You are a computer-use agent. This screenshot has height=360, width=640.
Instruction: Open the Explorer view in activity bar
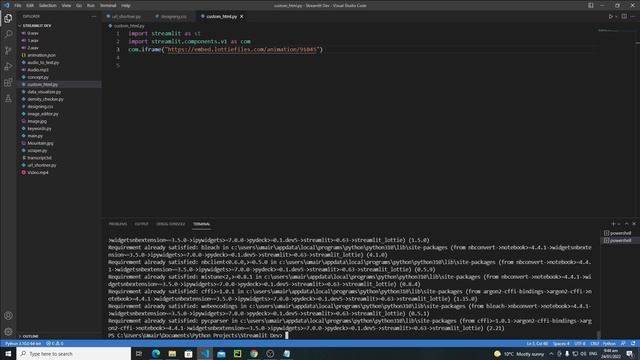[x=8, y=18]
